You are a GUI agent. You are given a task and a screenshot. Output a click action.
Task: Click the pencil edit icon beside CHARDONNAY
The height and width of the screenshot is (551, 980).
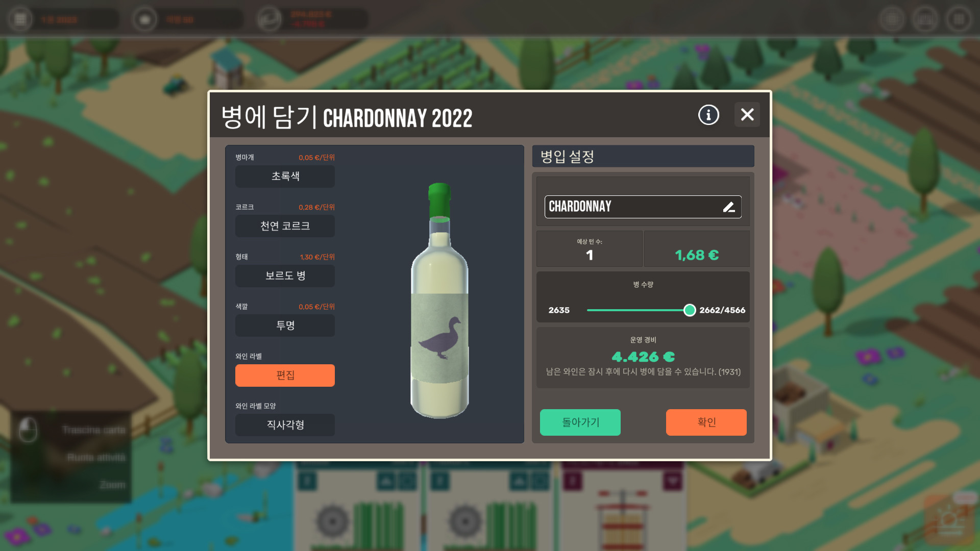pyautogui.click(x=729, y=207)
